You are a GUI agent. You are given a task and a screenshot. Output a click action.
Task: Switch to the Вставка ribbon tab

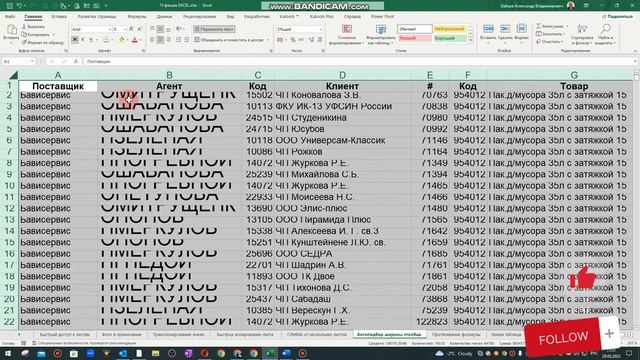[x=59, y=17]
